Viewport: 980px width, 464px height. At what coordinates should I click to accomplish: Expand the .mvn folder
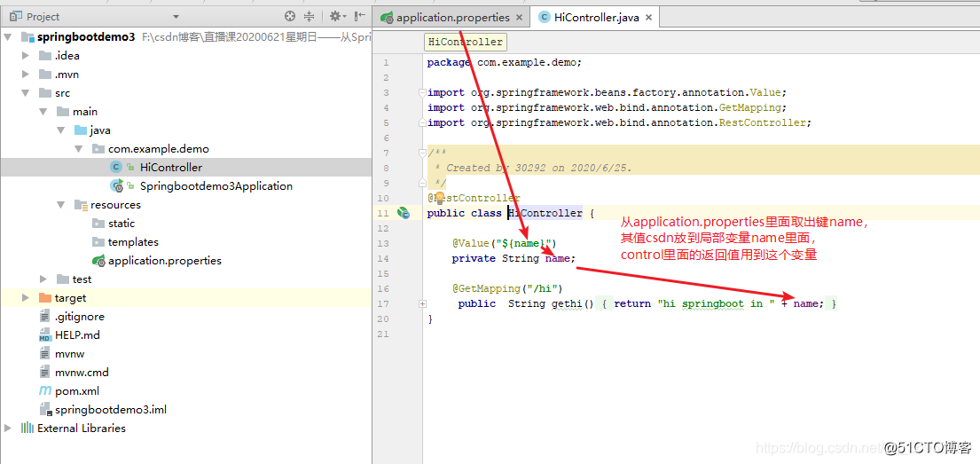[26, 75]
